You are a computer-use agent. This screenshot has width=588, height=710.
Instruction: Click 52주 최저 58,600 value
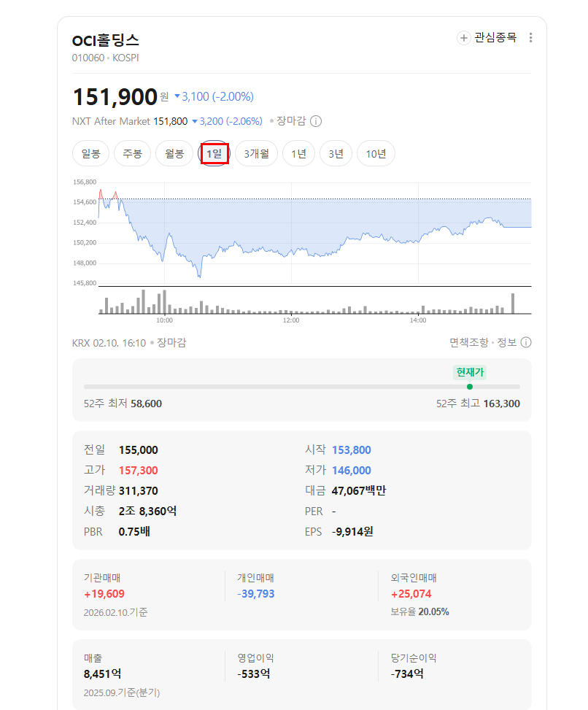(146, 404)
